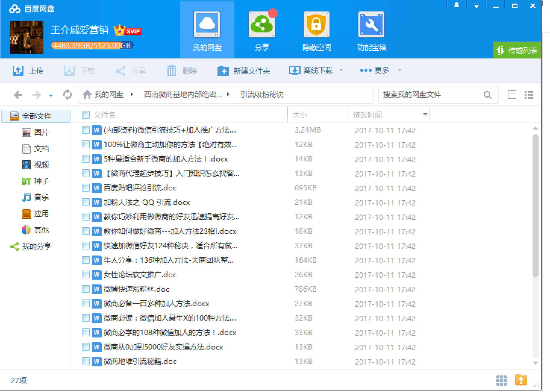550x392 pixels.
Task: Filter by 其他 category
Action: coord(35,230)
